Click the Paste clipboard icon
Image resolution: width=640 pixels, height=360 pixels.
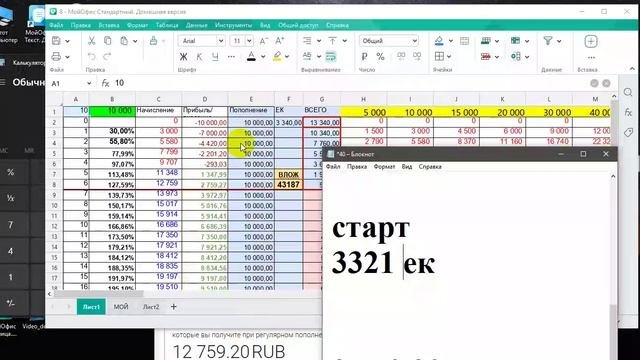pyautogui.click(x=124, y=41)
